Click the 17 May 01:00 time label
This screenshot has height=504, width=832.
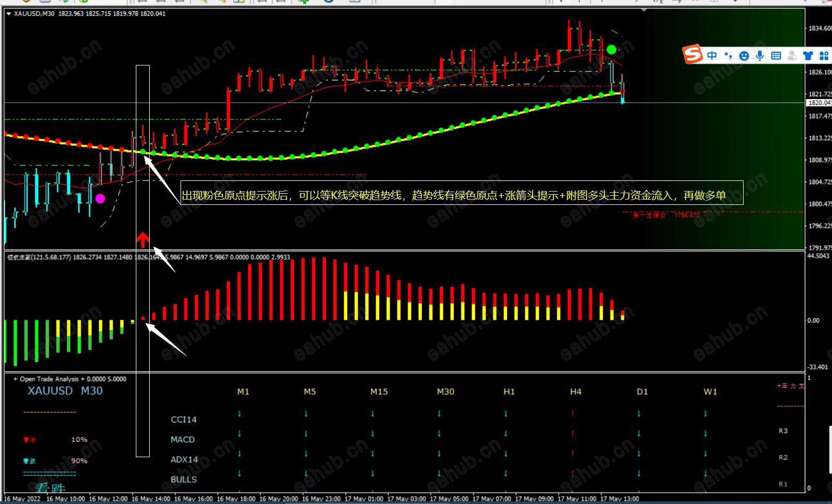tap(364, 499)
